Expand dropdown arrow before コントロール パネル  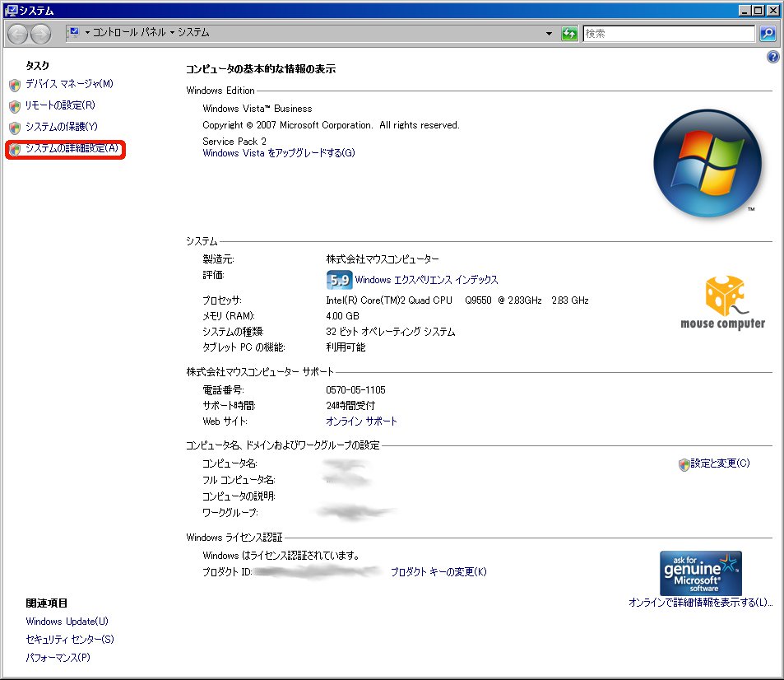87,33
